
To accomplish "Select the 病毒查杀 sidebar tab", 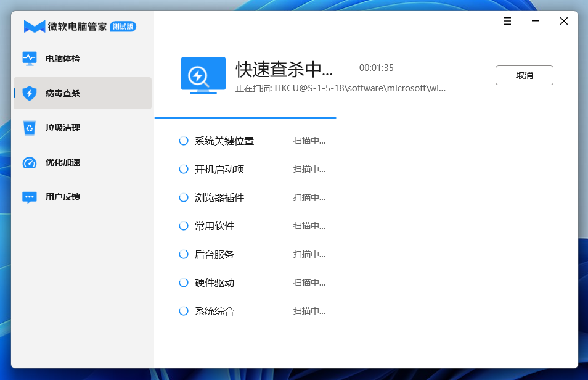I will click(x=83, y=93).
